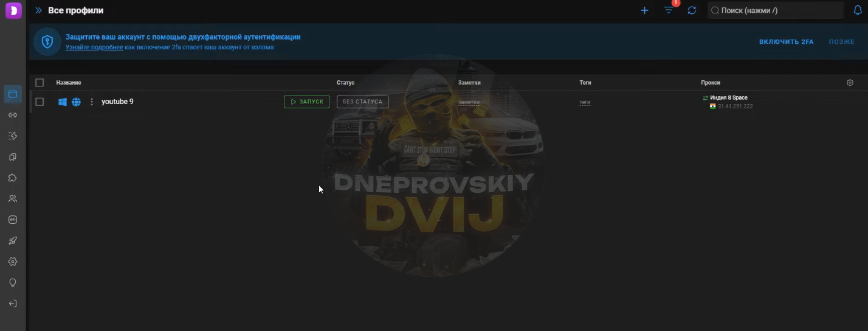Image resolution: width=868 pixels, height=331 pixels.
Task: Click the logout icon in sidebar
Action: (13, 304)
